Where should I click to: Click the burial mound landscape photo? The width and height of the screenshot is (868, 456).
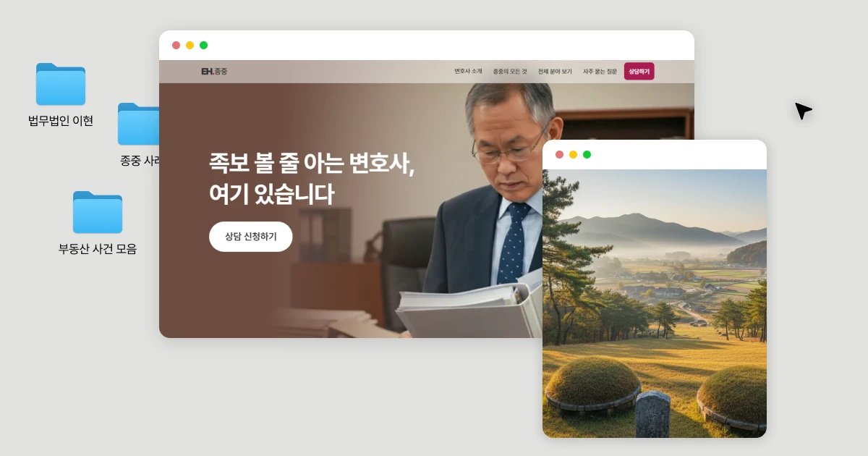pos(655,303)
